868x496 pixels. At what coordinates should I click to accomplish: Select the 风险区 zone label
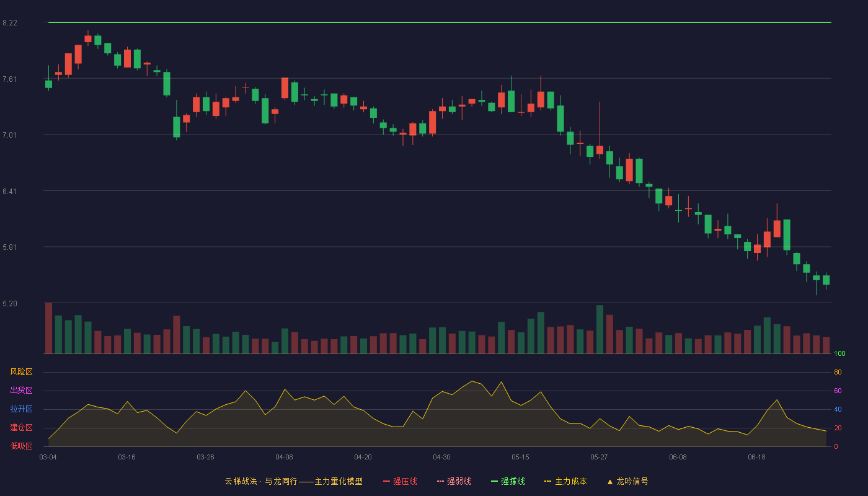tap(21, 372)
